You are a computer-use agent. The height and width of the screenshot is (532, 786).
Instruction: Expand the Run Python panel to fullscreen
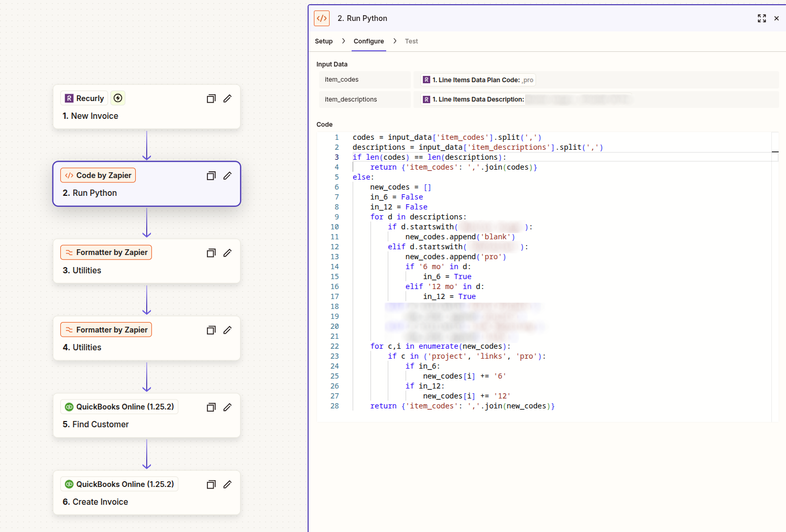[761, 18]
